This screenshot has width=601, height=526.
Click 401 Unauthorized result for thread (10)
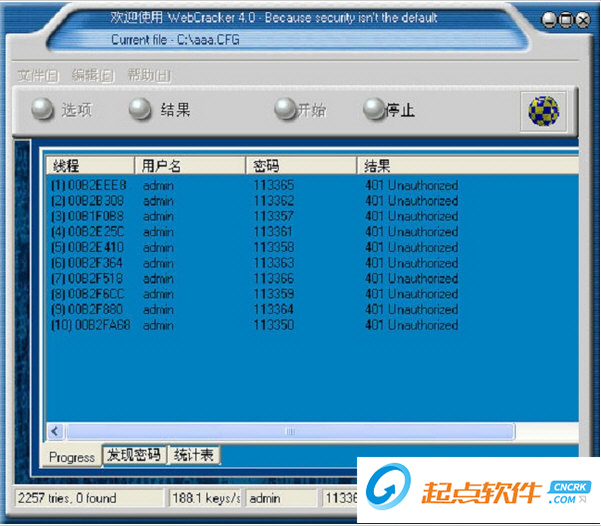click(411, 325)
